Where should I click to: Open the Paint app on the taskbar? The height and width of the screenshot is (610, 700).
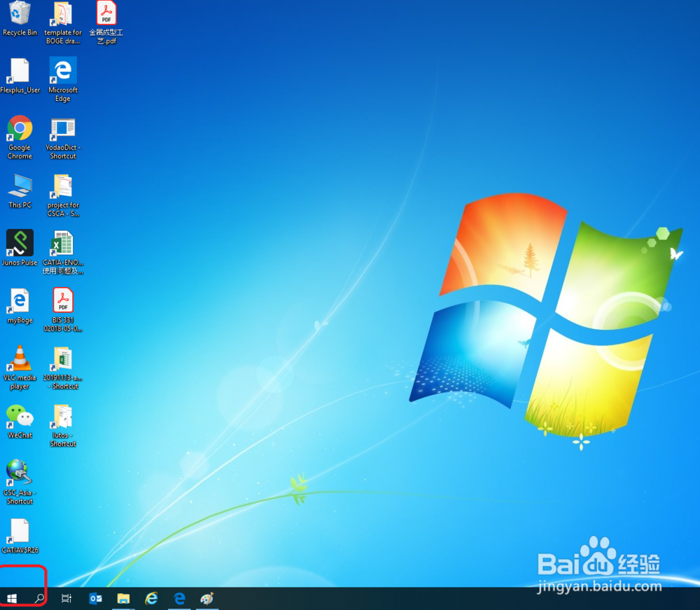click(207, 598)
